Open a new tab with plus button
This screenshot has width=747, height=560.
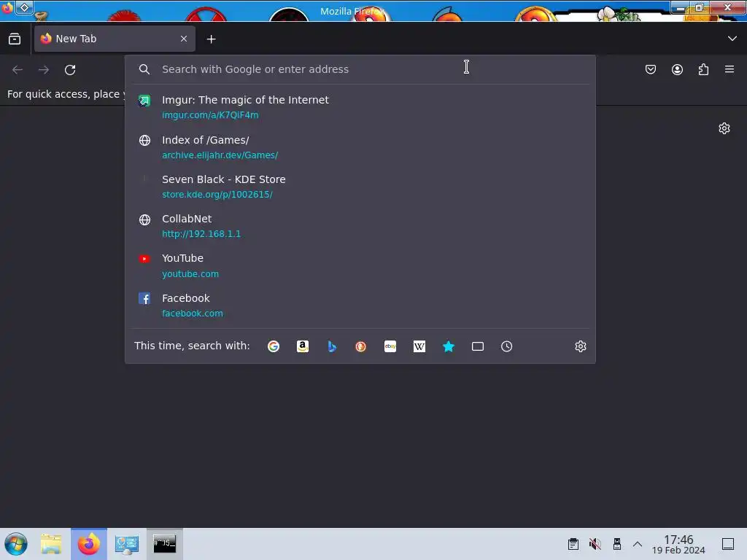(211, 39)
